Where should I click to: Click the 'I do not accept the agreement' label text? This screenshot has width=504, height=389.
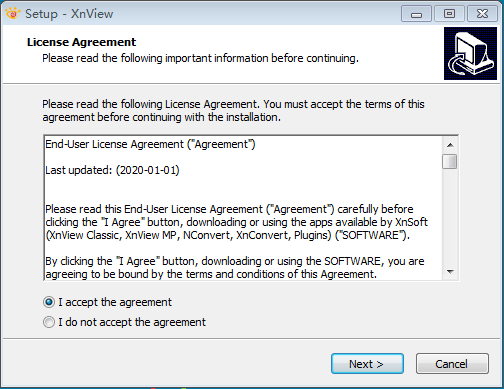132,322
